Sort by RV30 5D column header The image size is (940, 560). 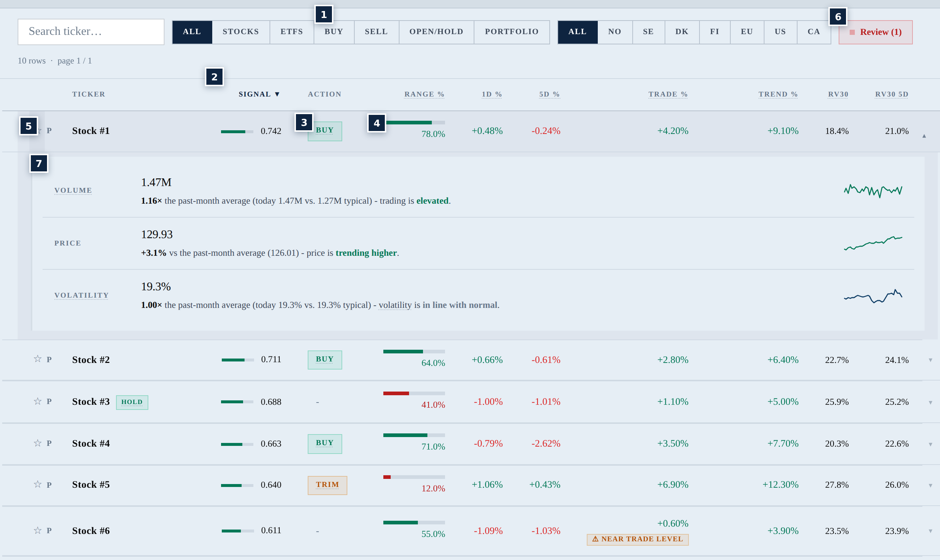coord(892,94)
